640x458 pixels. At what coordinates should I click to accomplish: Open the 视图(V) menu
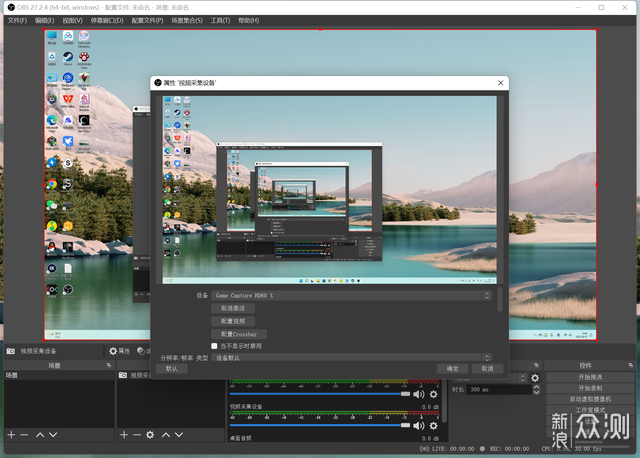pos(72,20)
